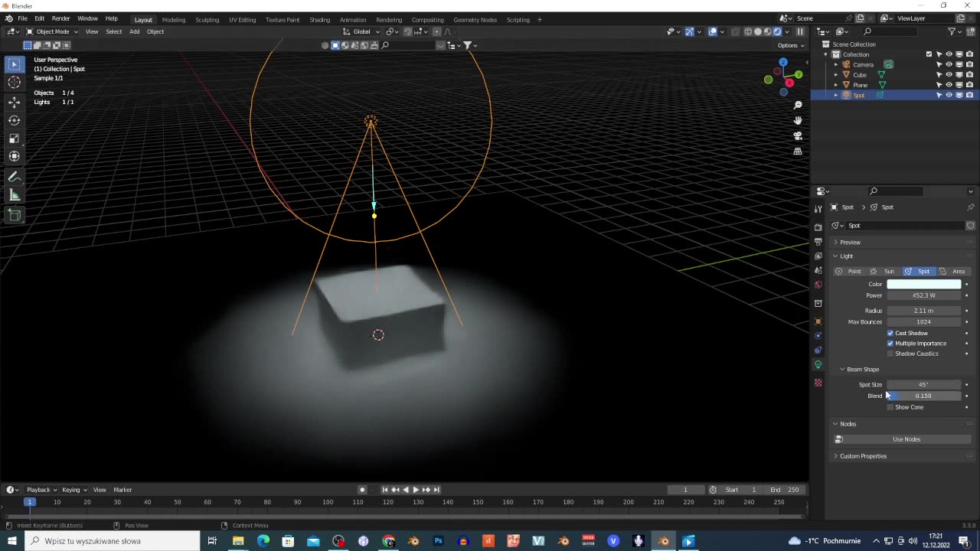Open Photoshop from the Windows taskbar
This screenshot has width=980, height=551.
438,541
